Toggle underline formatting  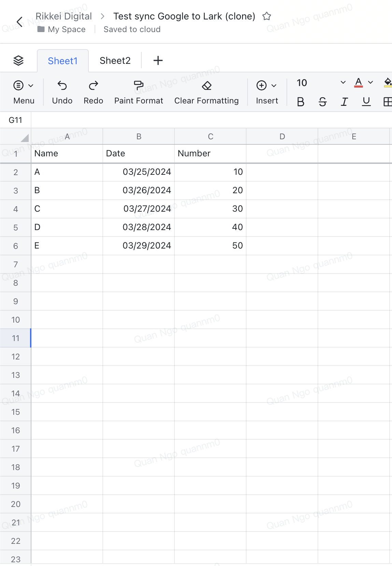366,102
